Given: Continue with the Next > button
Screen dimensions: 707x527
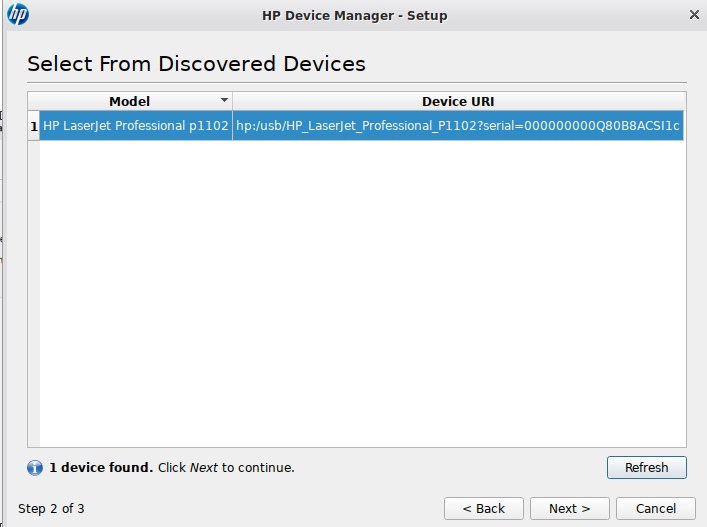Looking at the screenshot, I should (569, 508).
